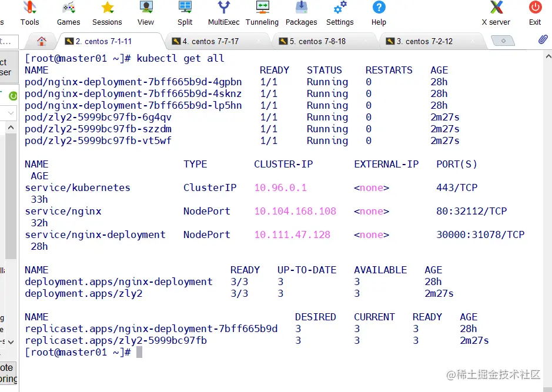552x392 pixels.
Task: Click the DESIRED column header
Action: pos(316,317)
